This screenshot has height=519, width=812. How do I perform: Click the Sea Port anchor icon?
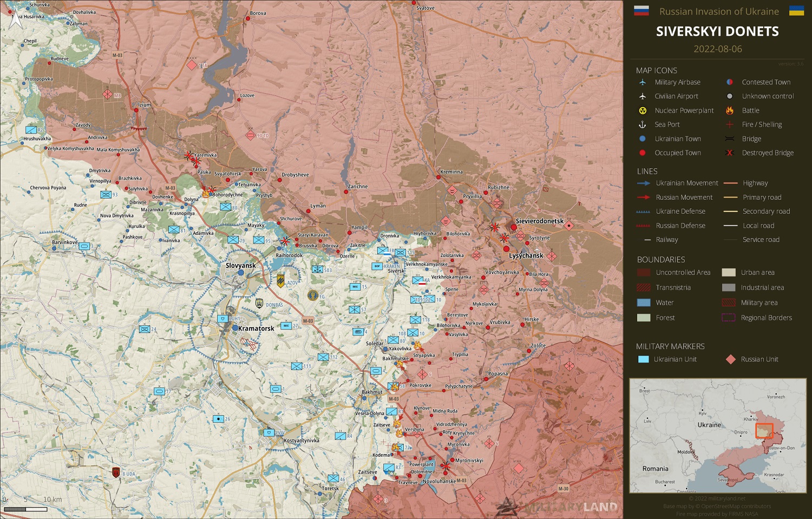pos(643,124)
